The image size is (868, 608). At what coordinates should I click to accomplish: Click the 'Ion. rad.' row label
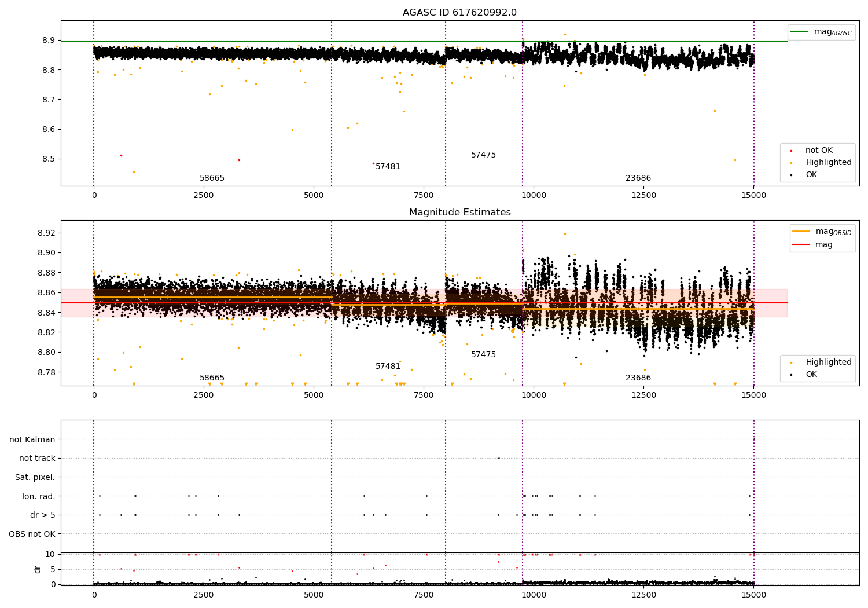point(39,496)
